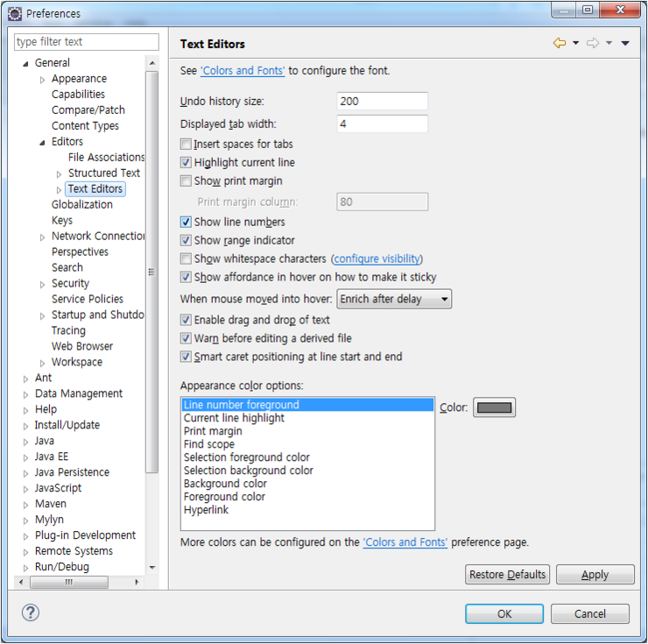648x644 pixels.
Task: Toggle Warn before editing a derived file
Action: 186,338
